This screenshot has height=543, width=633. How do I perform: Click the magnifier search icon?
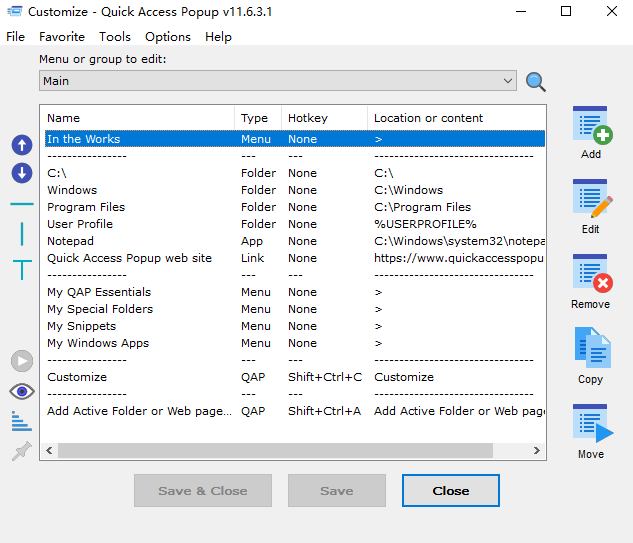536,82
